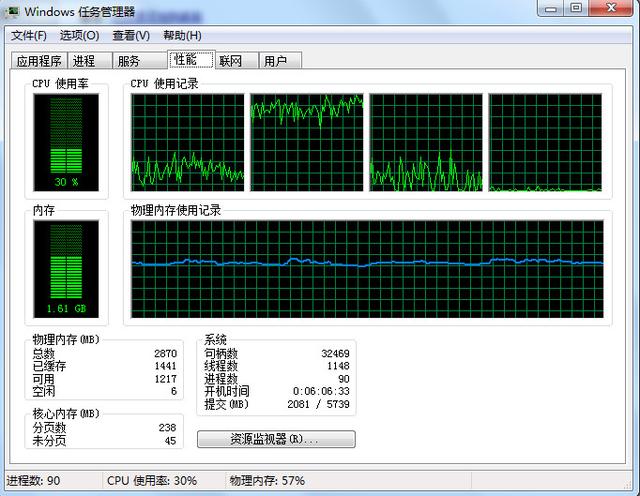The image size is (640, 496).
Task: Switch to the 用户 tab
Action: pyautogui.click(x=276, y=61)
